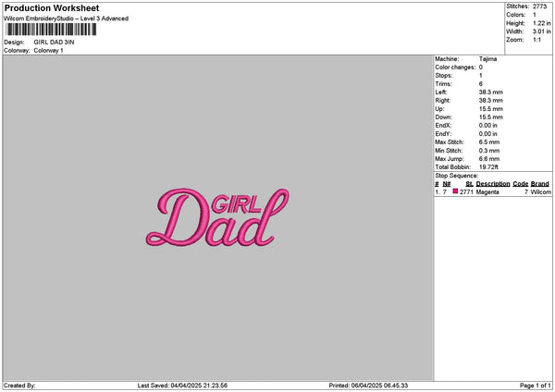Click the 'Description' column header
Image resolution: width=555 pixels, height=392 pixels.
tap(493, 184)
